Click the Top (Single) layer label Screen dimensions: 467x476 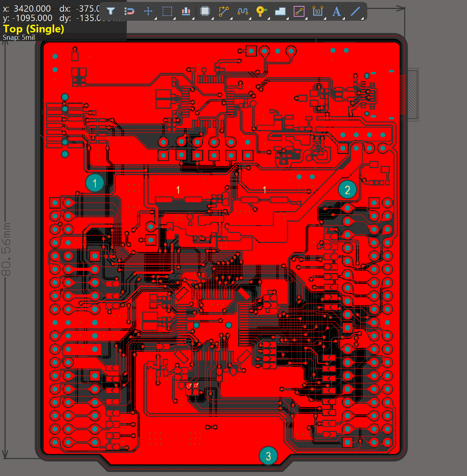(x=33, y=29)
